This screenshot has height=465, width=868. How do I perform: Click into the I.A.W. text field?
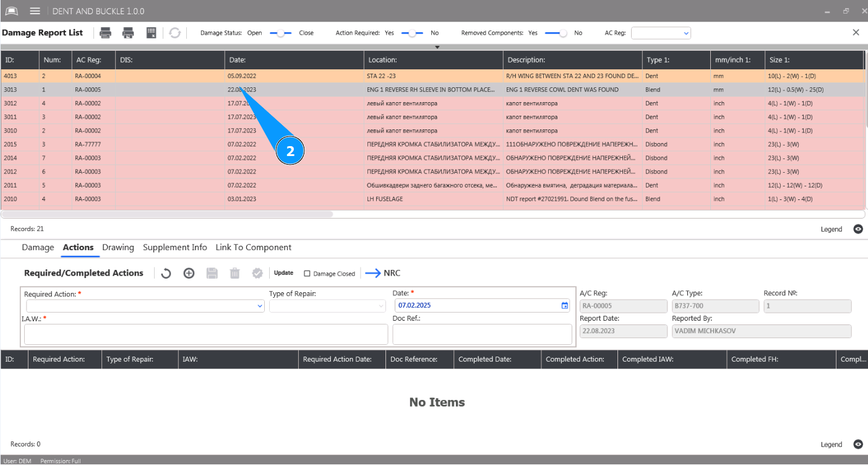[206, 334]
